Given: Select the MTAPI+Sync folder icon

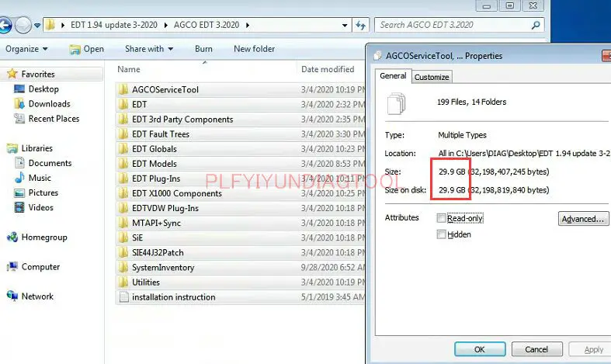Looking at the screenshot, I should pos(123,223).
